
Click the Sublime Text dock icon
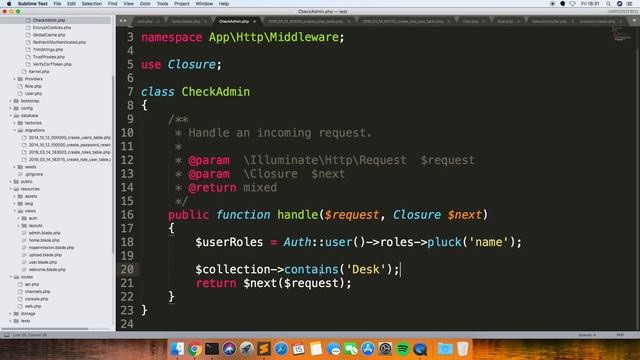pos(264,349)
